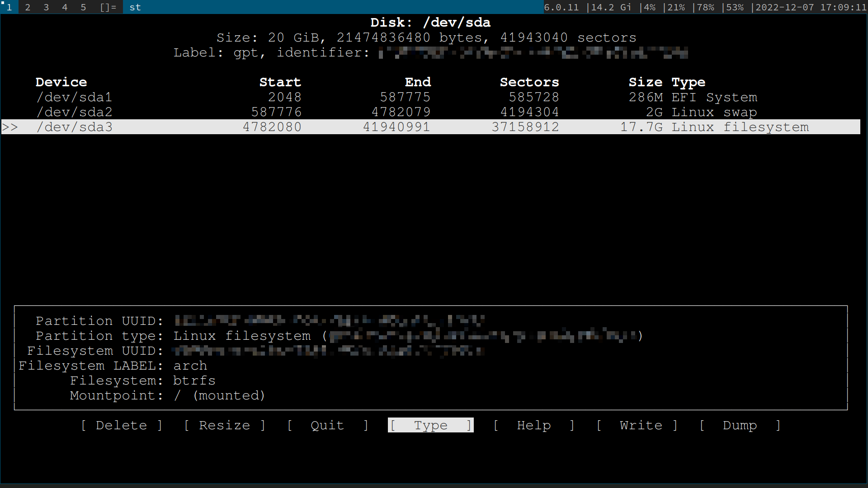Screen dimensions: 868x488
Task: Activate the Resize partition action
Action: tap(225, 425)
